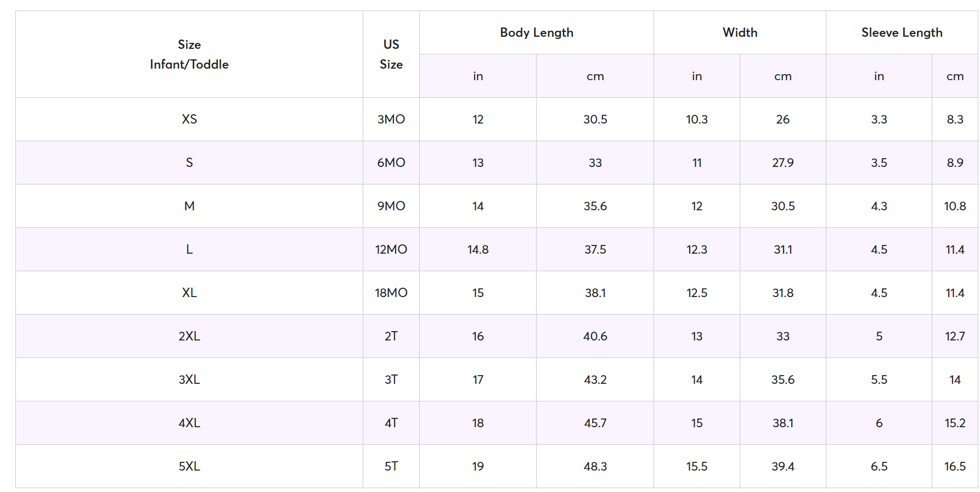Click the 9MO US size cell
This screenshot has width=980, height=492.
tap(391, 206)
